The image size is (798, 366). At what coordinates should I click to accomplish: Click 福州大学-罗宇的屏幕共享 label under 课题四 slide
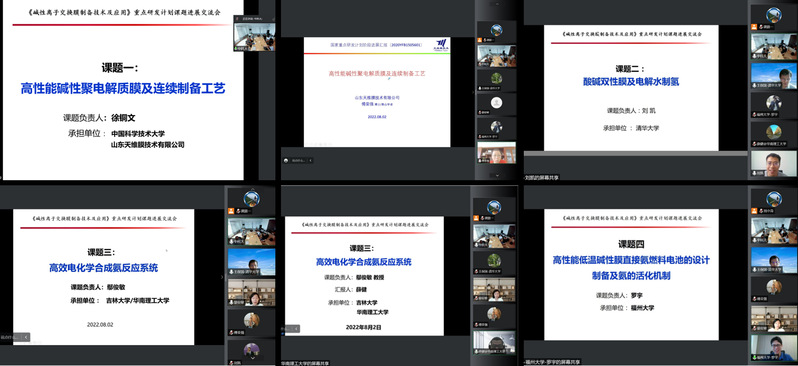553,362
